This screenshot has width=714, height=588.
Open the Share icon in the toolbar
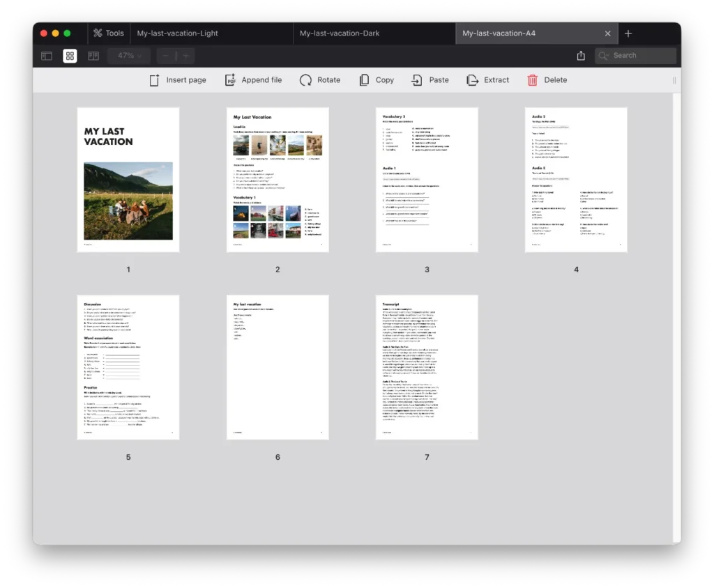[581, 55]
